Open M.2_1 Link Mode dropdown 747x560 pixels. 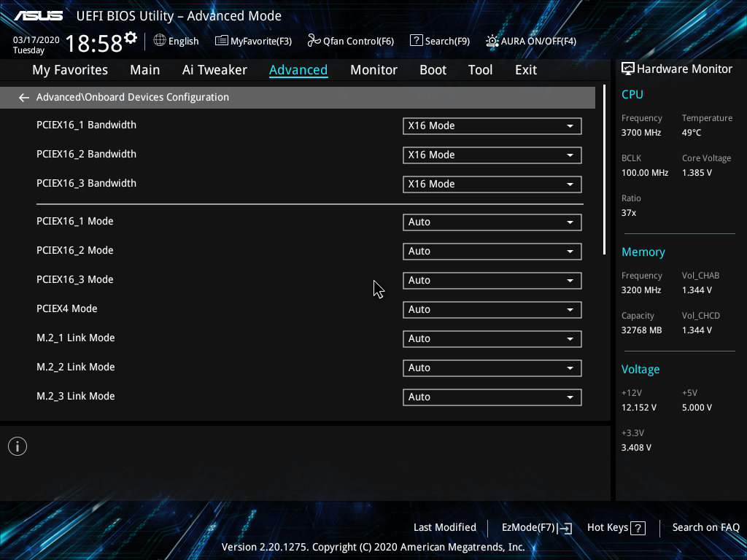click(492, 339)
